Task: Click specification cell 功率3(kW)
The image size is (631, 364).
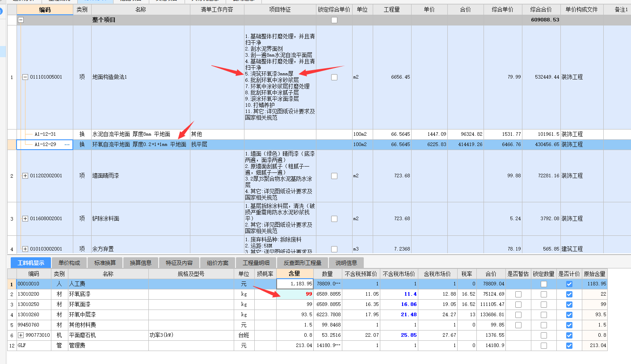Action: [191, 335]
